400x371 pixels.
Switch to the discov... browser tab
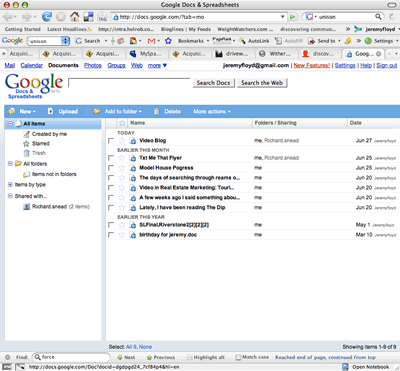tap(319, 54)
